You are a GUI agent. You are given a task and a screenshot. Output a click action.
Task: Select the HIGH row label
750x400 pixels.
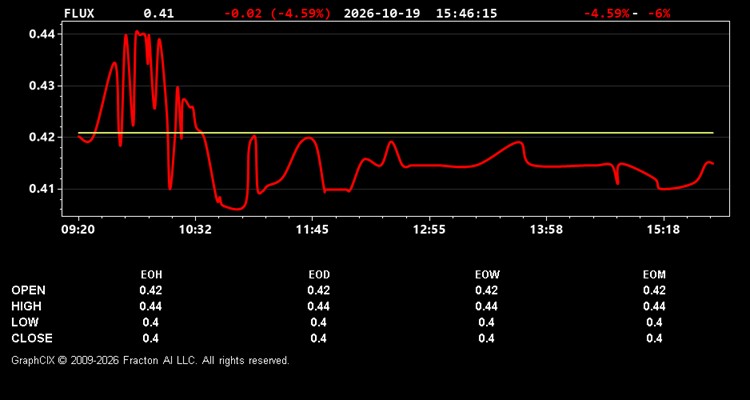pos(26,306)
